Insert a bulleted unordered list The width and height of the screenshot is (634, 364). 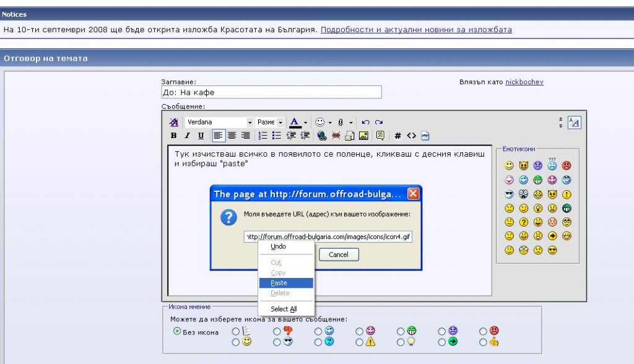pos(277,136)
